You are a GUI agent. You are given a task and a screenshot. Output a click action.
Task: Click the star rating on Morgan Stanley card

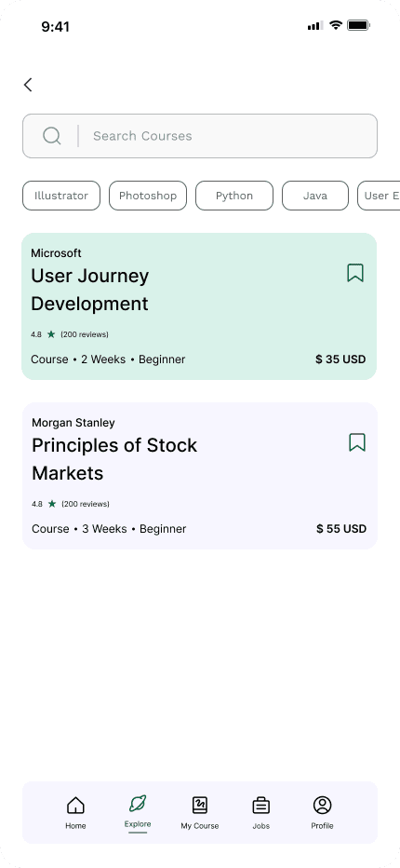click(x=52, y=504)
